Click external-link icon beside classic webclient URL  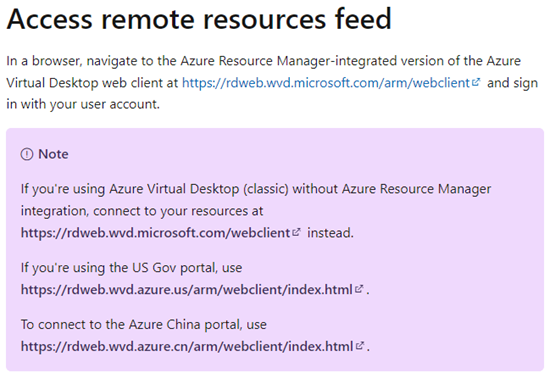(296, 232)
